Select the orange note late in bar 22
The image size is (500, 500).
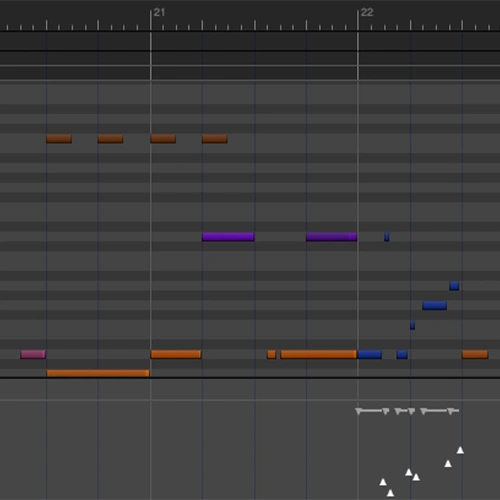point(475,354)
